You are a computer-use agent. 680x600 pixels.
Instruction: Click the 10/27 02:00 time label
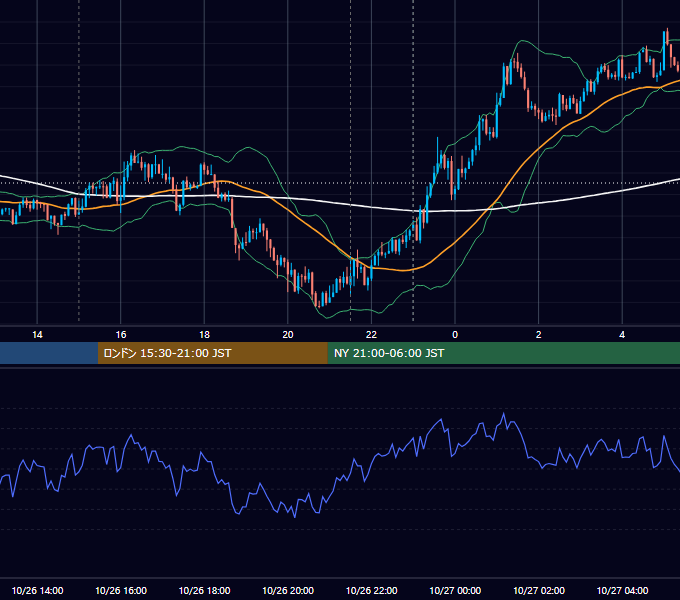539,590
